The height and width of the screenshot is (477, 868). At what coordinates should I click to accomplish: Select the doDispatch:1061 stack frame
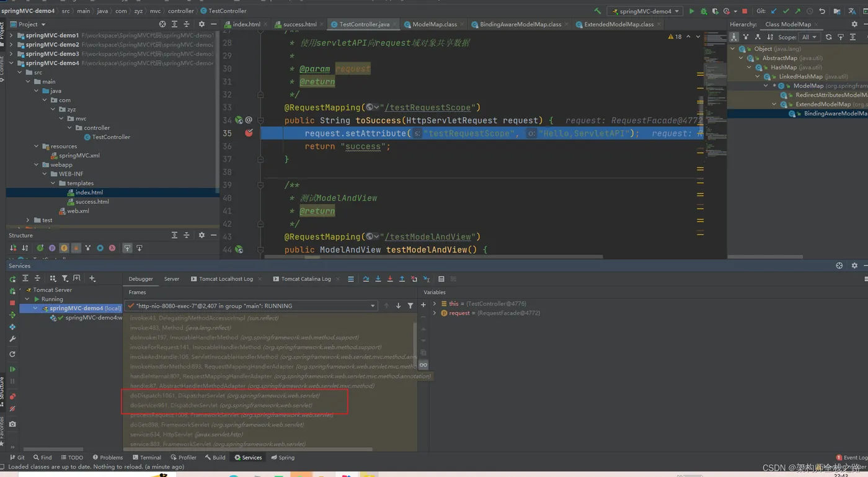224,395
